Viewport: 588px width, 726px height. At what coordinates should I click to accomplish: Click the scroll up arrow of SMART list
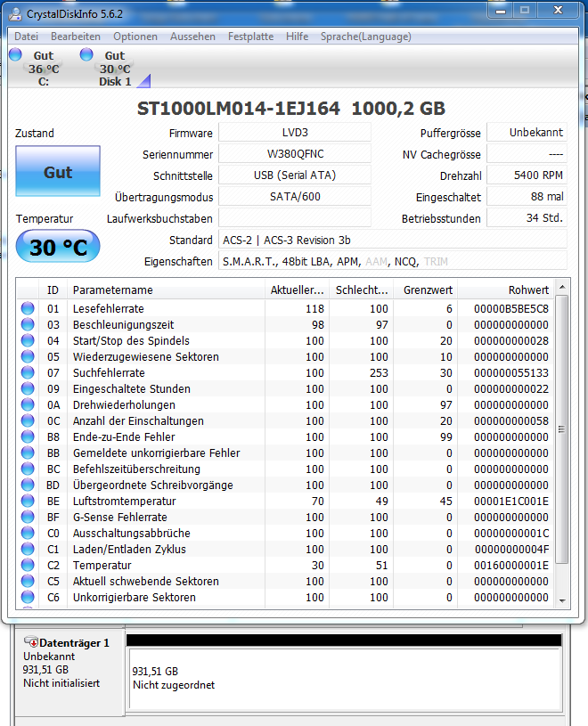(x=562, y=287)
